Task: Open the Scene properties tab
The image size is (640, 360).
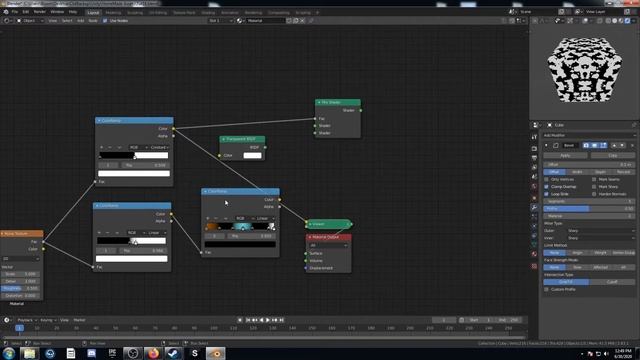Action: (x=534, y=177)
